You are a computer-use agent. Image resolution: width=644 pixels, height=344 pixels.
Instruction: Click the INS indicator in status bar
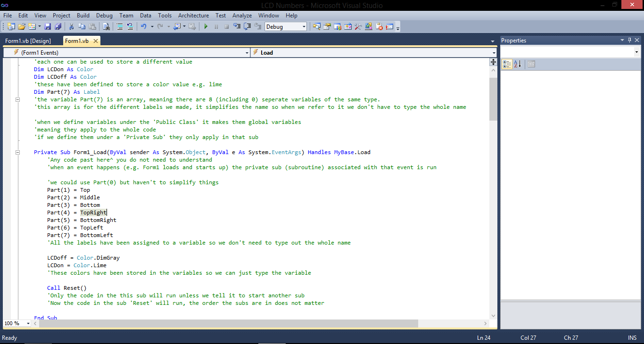632,337
